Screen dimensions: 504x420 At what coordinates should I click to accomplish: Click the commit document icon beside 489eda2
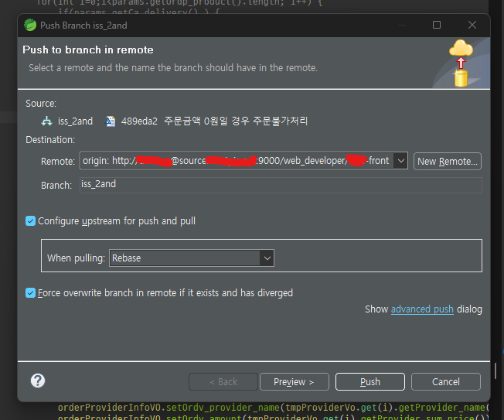coord(111,121)
